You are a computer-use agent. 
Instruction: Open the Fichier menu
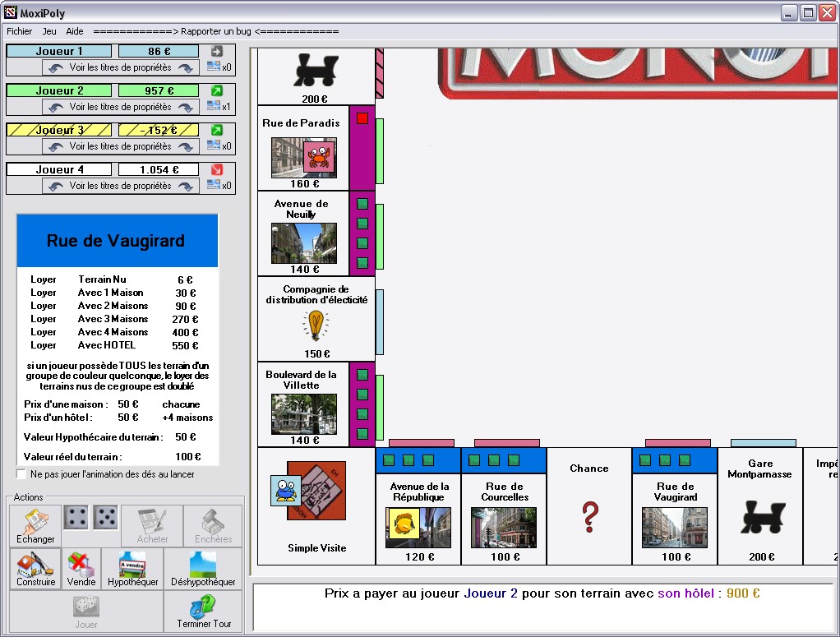pyautogui.click(x=19, y=31)
